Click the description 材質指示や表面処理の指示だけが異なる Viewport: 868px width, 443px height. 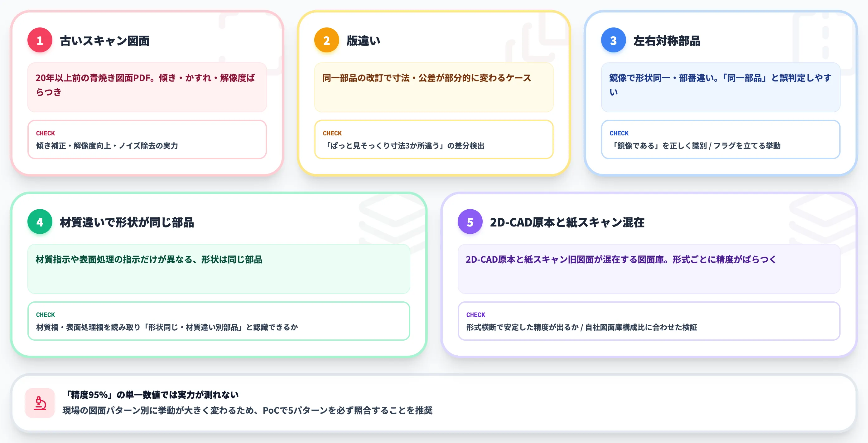[x=149, y=260]
